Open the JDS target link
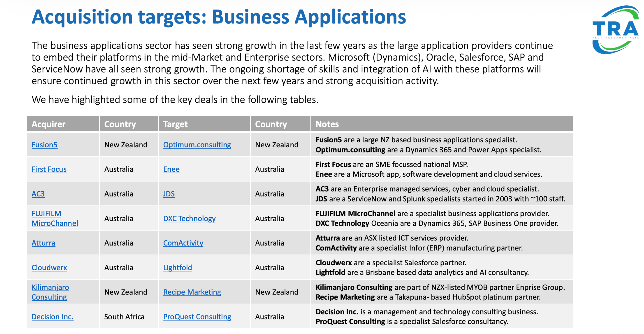Screen dimensions: 644x334 coord(169,194)
